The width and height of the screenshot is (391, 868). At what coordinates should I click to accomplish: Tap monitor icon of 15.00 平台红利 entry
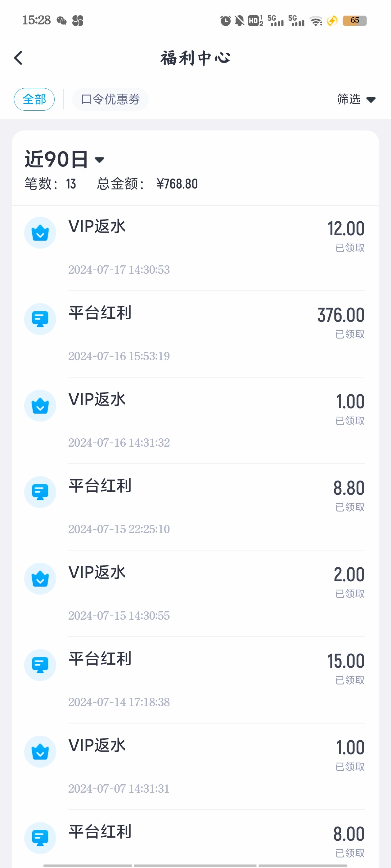click(x=40, y=665)
